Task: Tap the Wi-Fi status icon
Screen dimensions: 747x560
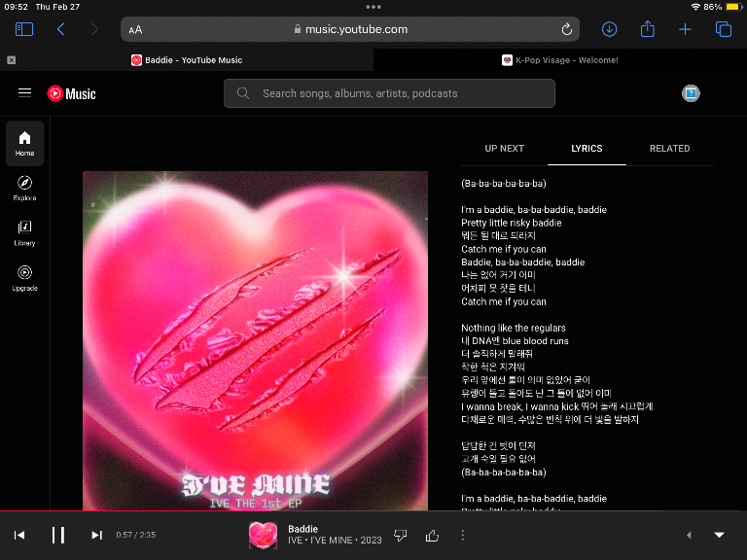Action: tap(695, 7)
